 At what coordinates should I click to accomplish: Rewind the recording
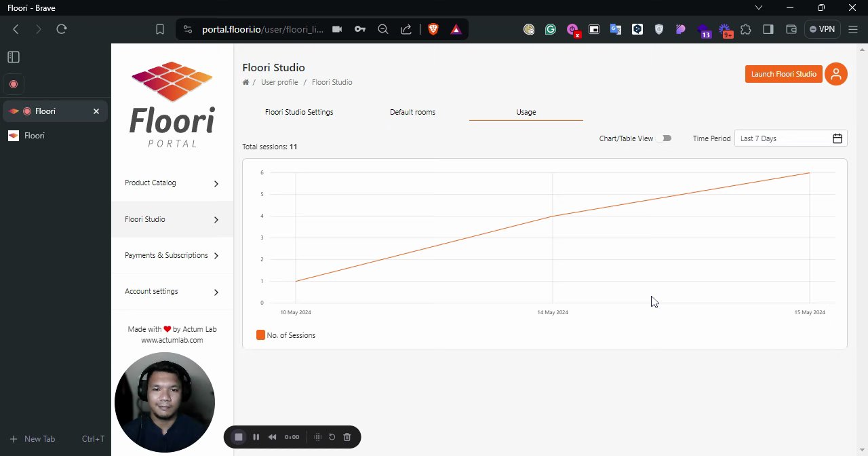pyautogui.click(x=272, y=437)
